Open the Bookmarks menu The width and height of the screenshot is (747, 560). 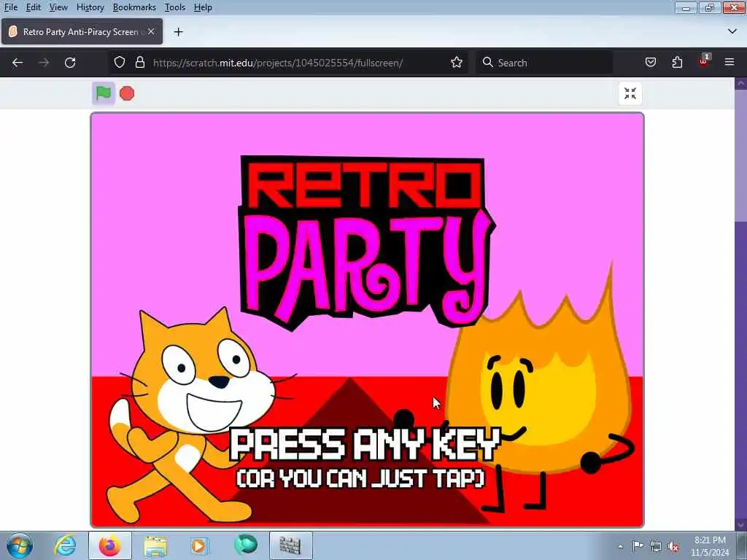click(x=134, y=7)
